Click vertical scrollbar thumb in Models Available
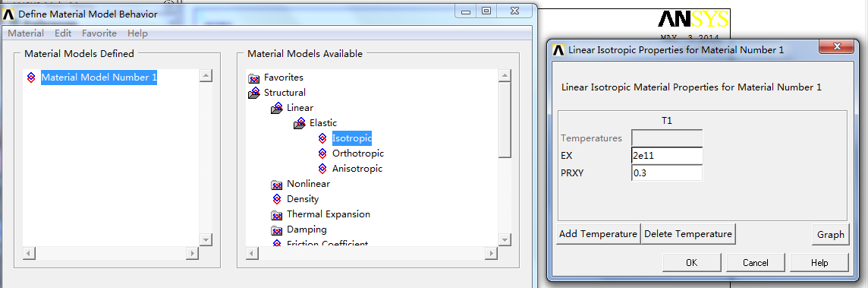 [505, 120]
